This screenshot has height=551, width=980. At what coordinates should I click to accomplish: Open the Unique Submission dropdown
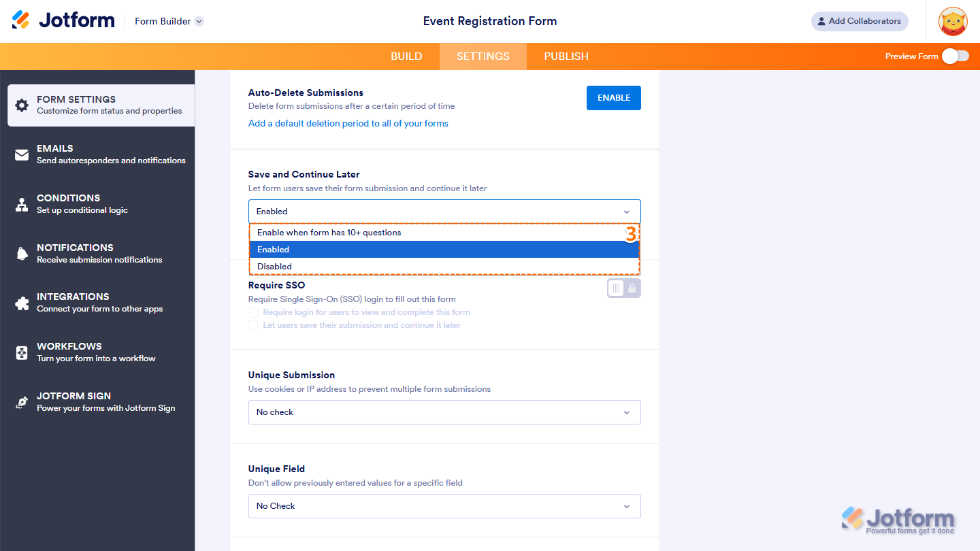pos(444,412)
